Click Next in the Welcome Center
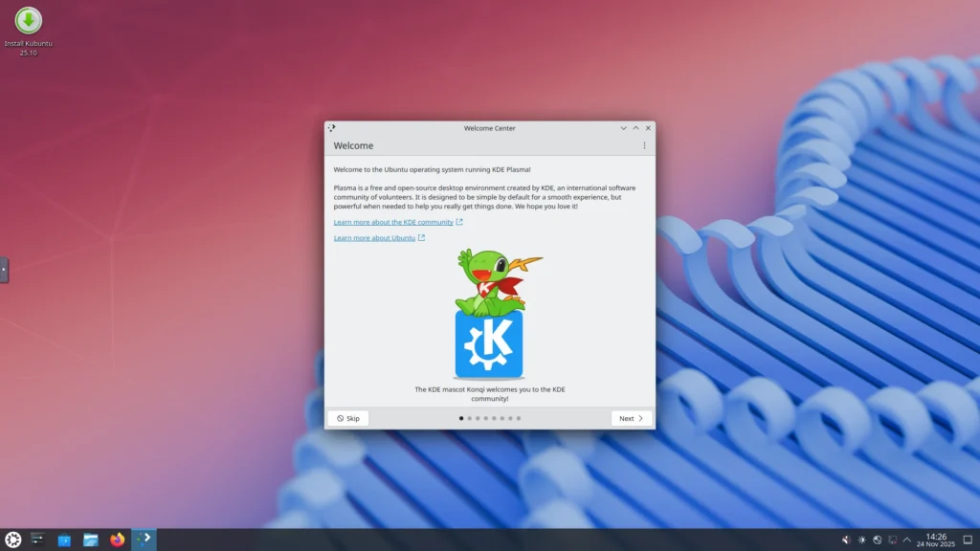Screen dimensions: 980x551 click(x=631, y=417)
